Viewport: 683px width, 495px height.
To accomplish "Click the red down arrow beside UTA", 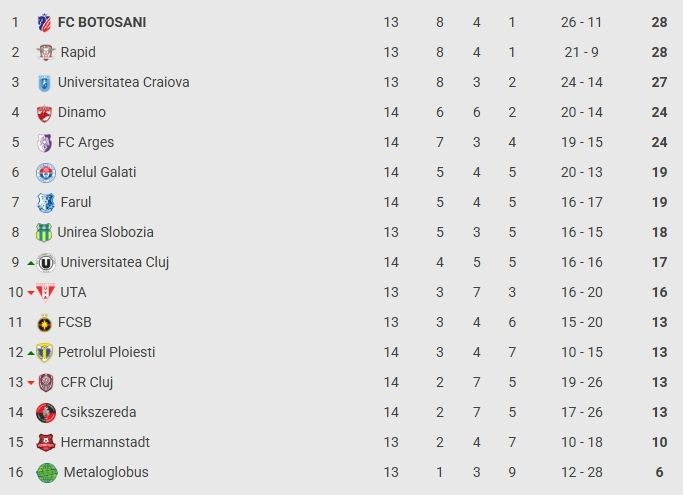I will (30, 293).
